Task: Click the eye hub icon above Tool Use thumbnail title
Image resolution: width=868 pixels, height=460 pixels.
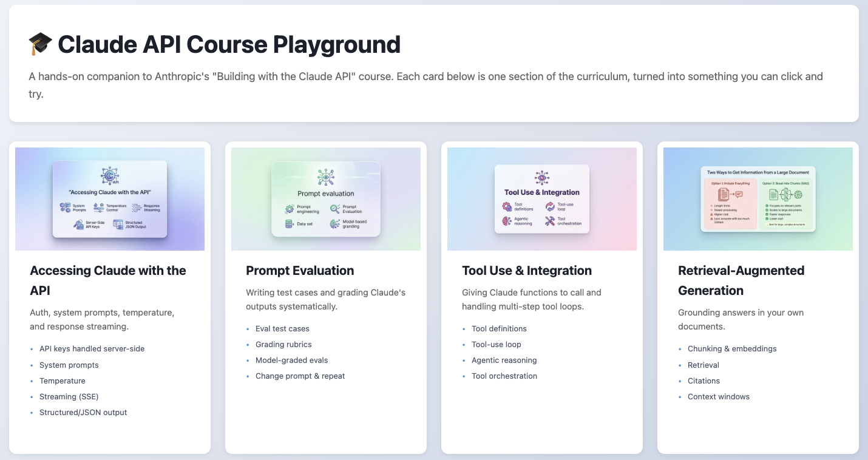Action: (x=542, y=178)
